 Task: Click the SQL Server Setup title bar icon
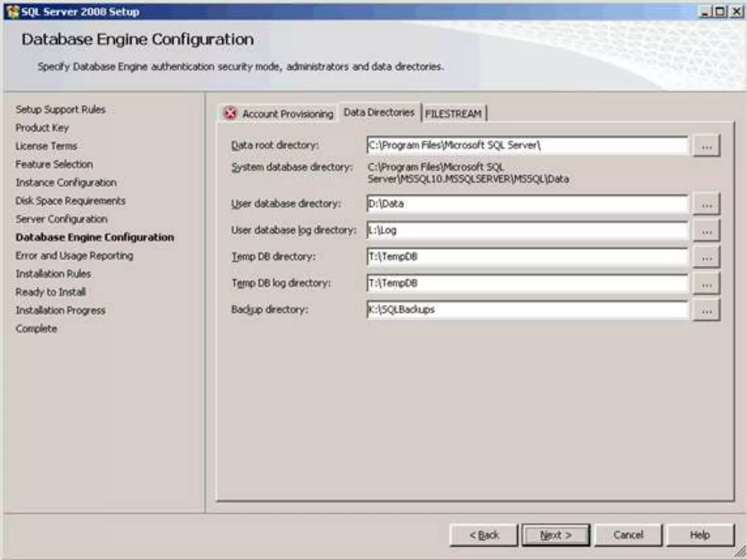pos(12,12)
